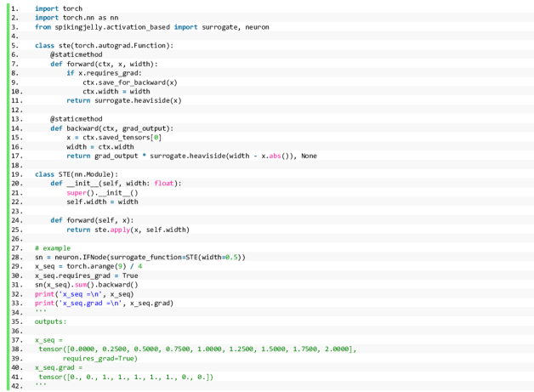Click line number 18 in the gutter
Screen dimensions: 534x392
pyautogui.click(x=17, y=166)
